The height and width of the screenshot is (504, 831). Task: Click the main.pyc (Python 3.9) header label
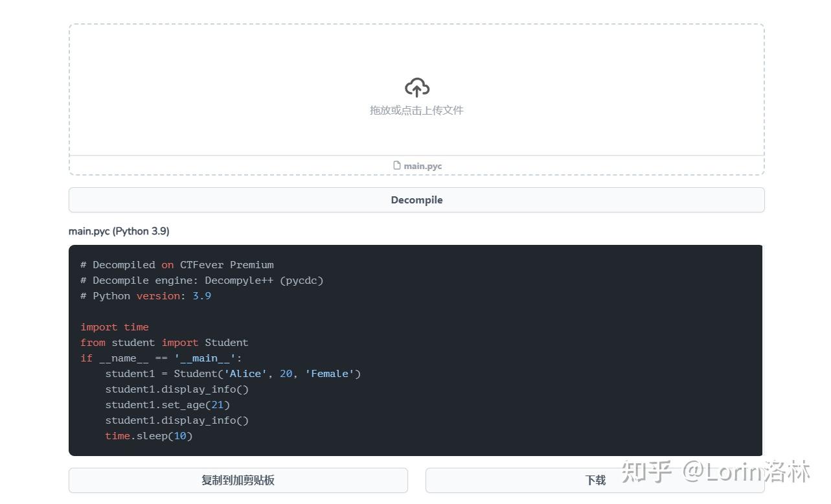coord(119,231)
